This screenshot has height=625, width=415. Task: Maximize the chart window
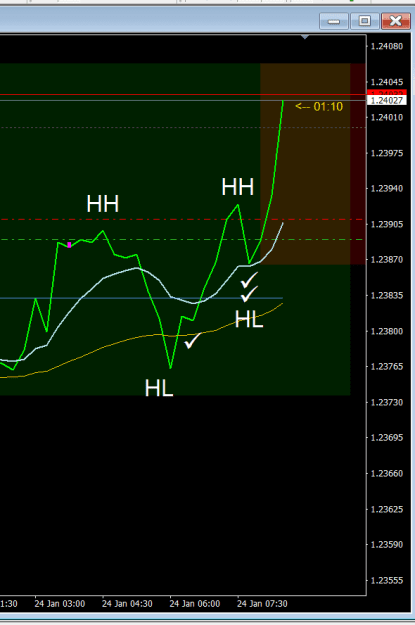[364, 21]
